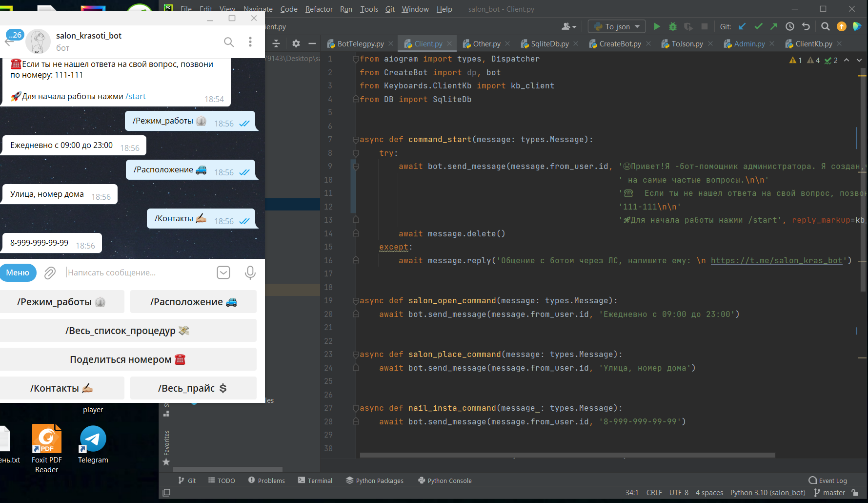This screenshot has width=868, height=503.
Task: Open the Refactor menu
Action: (319, 9)
